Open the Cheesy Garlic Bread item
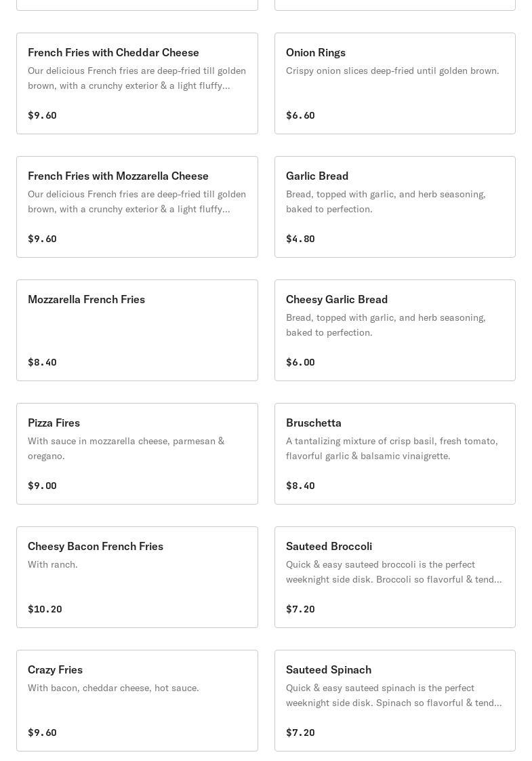This screenshot has width=532, height=761. coord(394,330)
